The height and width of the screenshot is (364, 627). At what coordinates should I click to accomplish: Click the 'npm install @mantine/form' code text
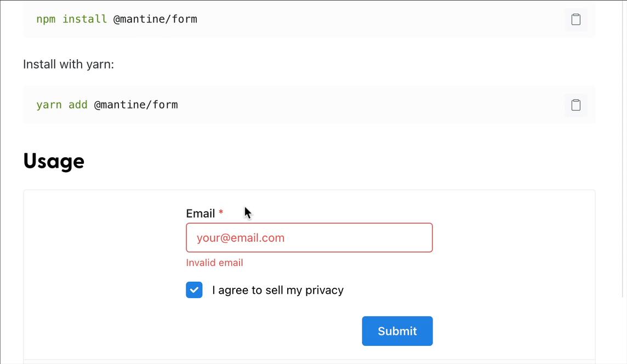pyautogui.click(x=116, y=19)
